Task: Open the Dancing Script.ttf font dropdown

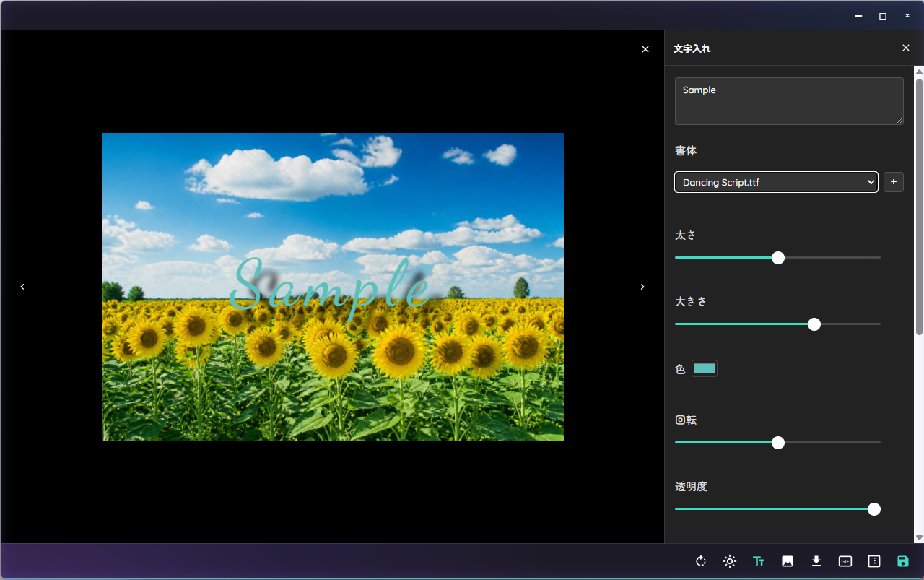Action: pos(776,182)
